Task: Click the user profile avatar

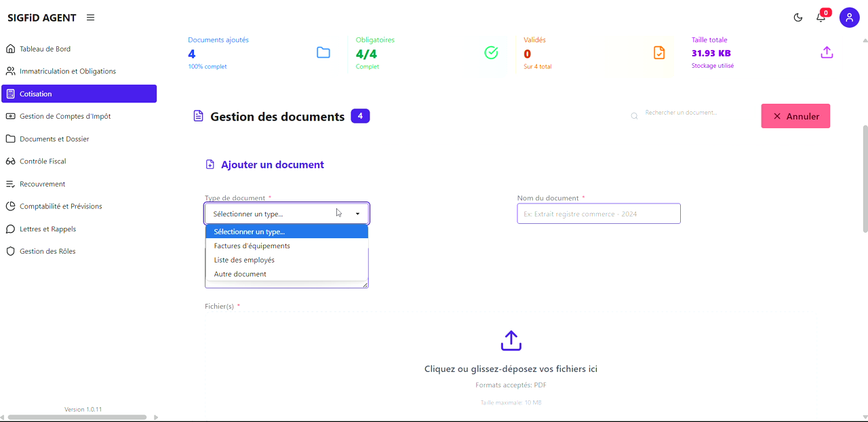Action: [x=849, y=17]
